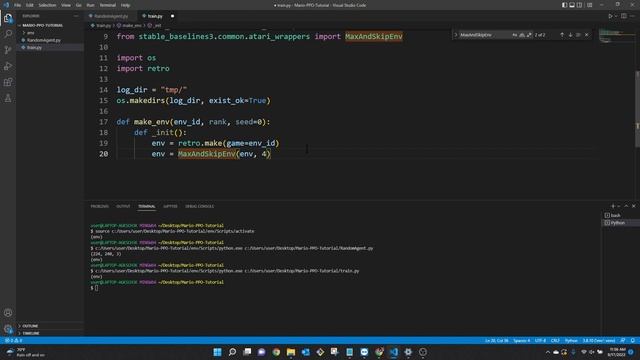Close the terminal panel
This screenshot has height=360, width=640.
coord(633,207)
